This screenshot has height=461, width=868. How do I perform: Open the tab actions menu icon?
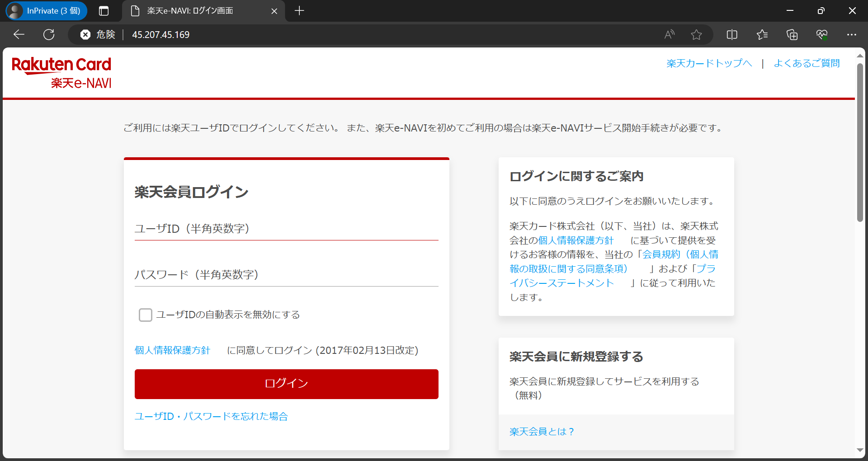coord(104,11)
